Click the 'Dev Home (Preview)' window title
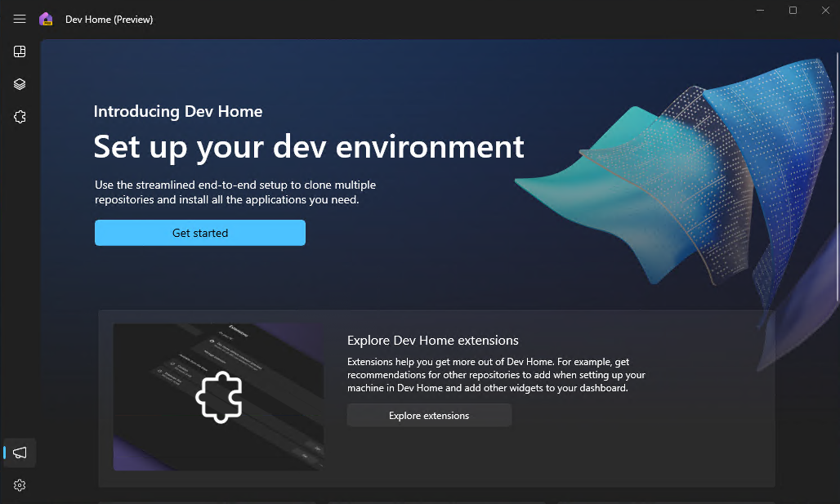This screenshot has height=504, width=840. 109,20
